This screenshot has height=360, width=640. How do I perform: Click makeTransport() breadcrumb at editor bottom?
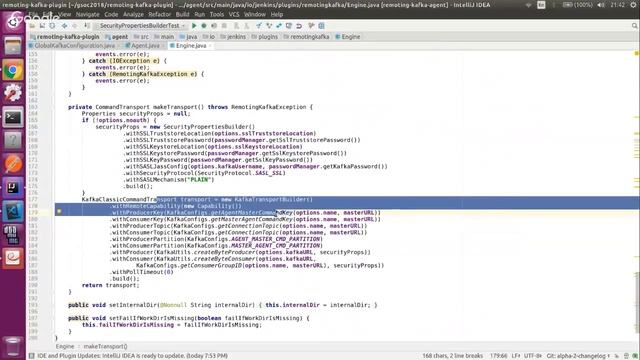(105, 347)
